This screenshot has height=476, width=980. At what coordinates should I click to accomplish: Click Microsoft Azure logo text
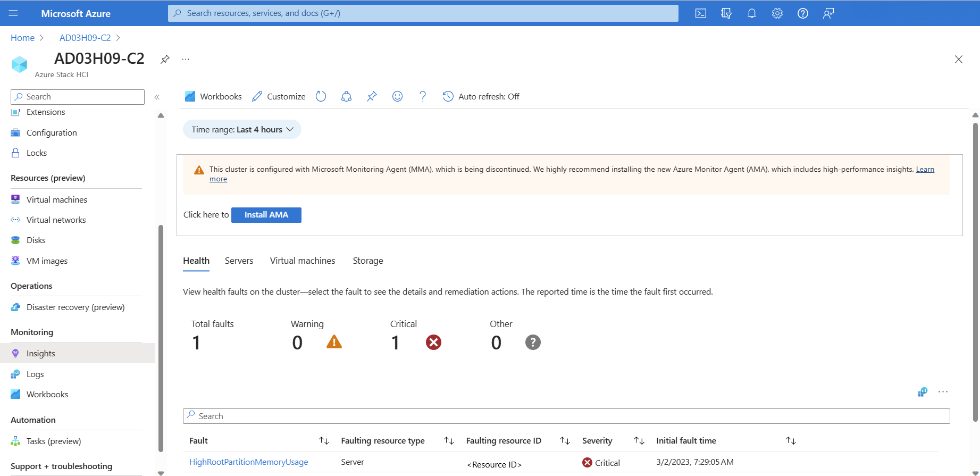[x=76, y=13]
